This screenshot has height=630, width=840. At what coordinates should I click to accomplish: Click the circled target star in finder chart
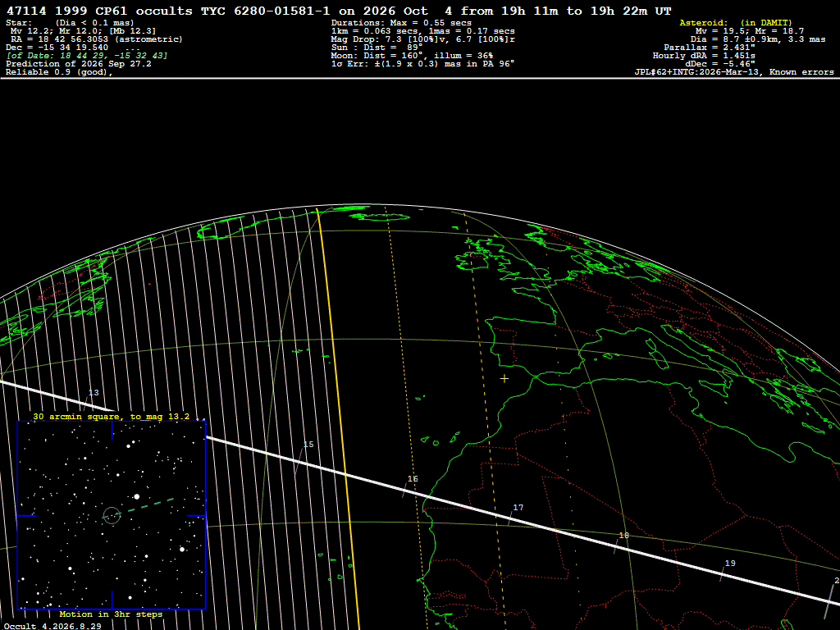112,516
